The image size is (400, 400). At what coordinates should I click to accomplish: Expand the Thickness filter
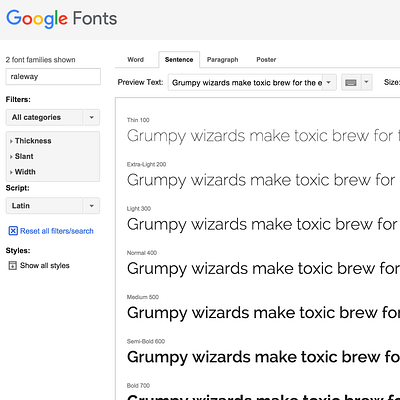(x=31, y=141)
